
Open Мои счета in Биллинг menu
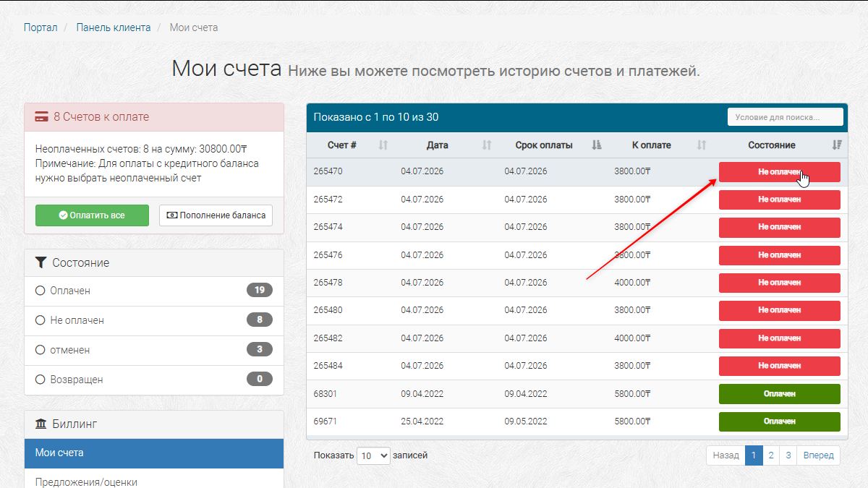coord(154,453)
